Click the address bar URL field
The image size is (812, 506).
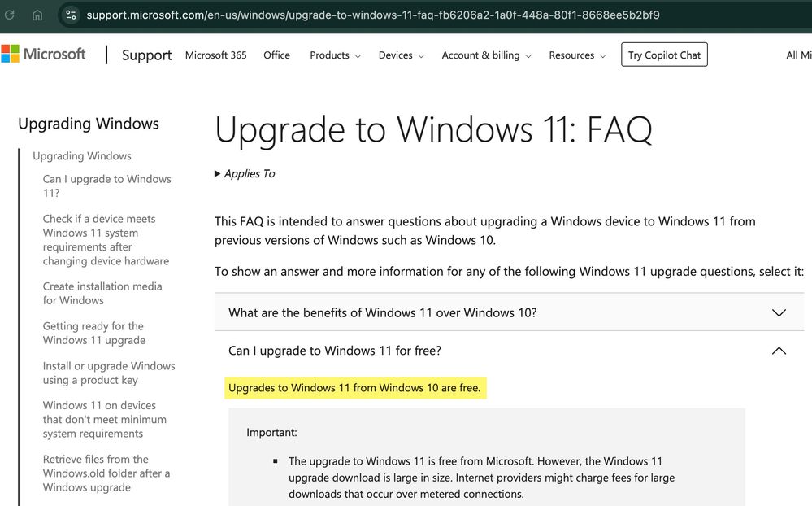point(373,15)
